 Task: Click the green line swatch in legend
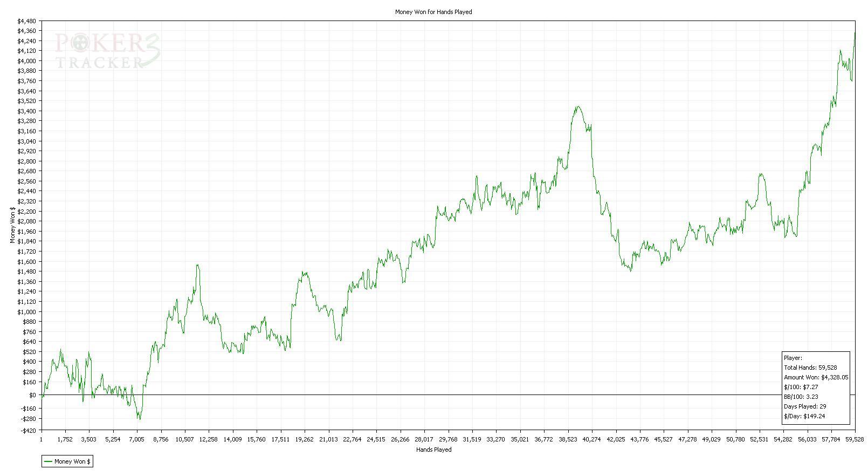48,461
